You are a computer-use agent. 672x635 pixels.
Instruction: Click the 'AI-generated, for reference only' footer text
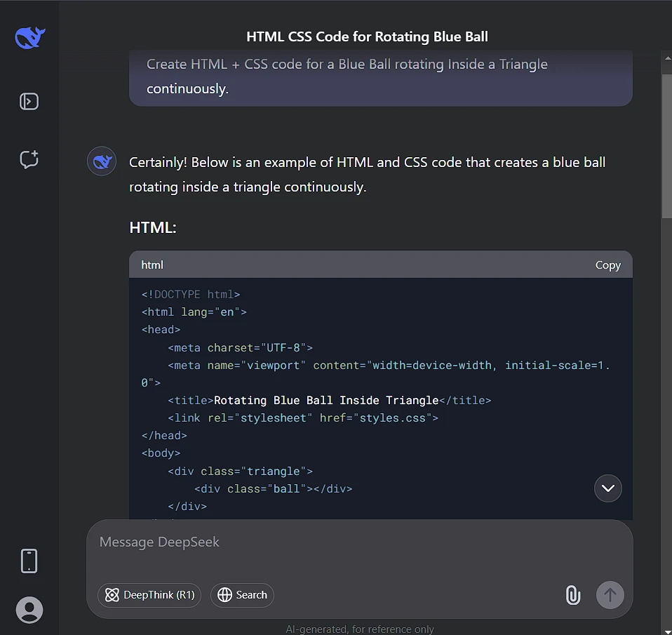tap(360, 629)
